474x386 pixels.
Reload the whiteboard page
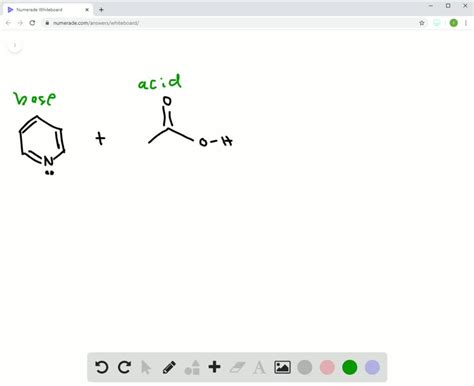tap(32, 23)
